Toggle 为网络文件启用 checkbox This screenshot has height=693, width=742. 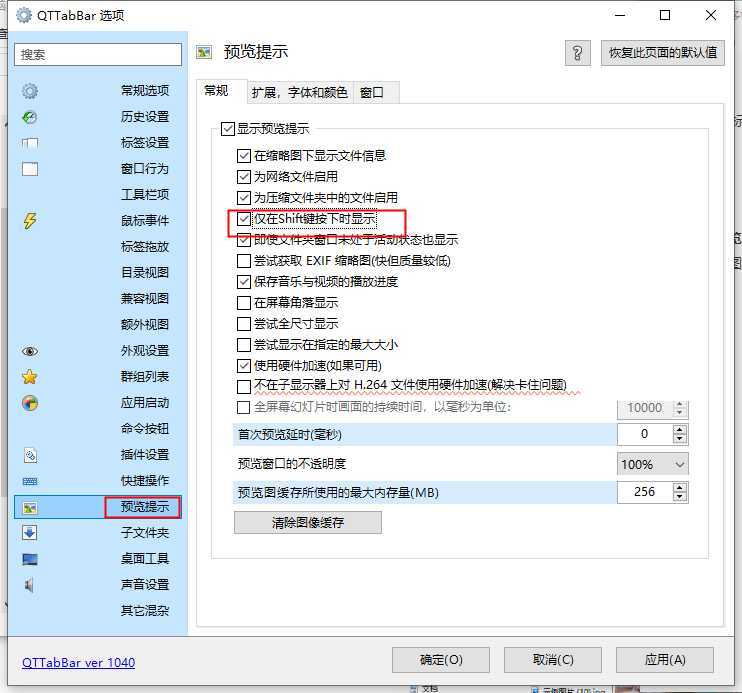[243, 177]
